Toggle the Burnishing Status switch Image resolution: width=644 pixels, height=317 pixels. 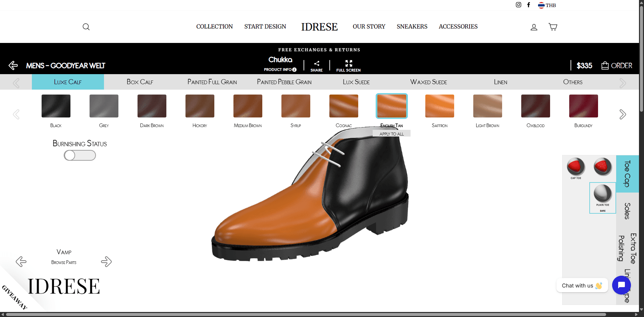[79, 155]
